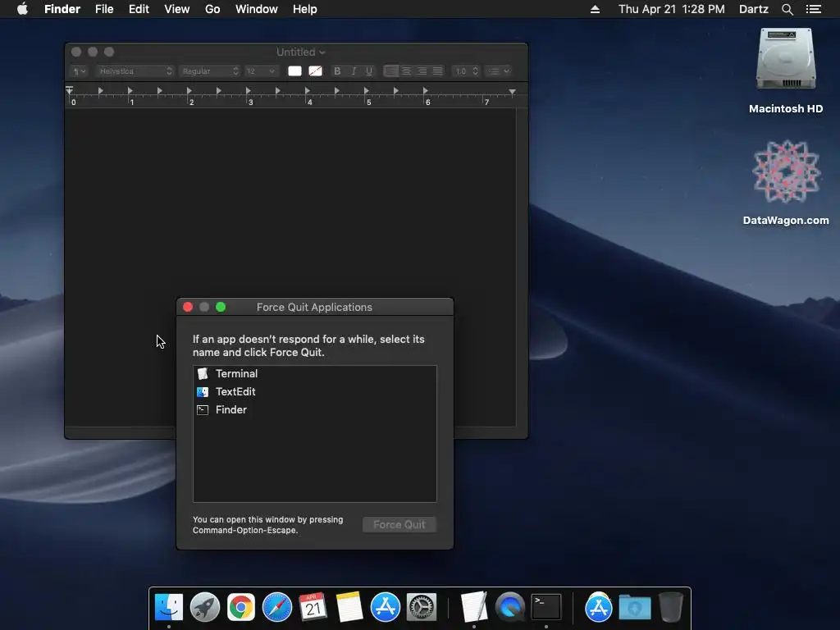Open the list bullets and numbering dropdown

coord(498,71)
